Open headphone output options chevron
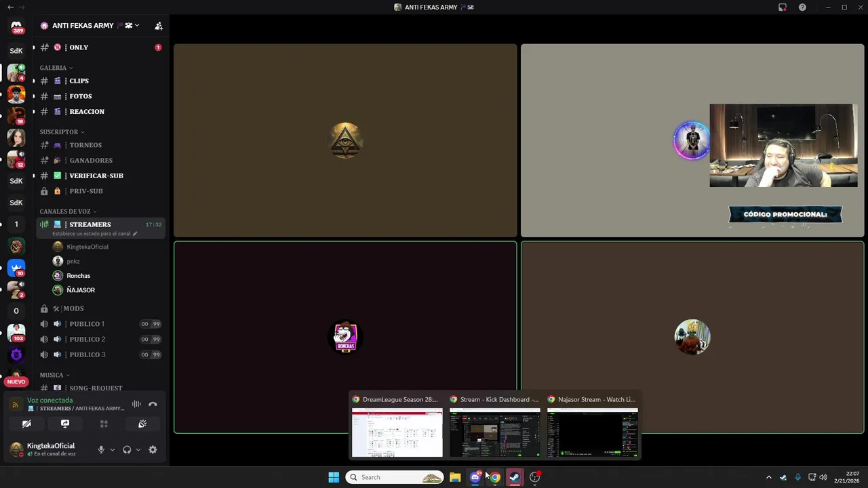Viewport: 868px width, 488px height. pos(138,449)
